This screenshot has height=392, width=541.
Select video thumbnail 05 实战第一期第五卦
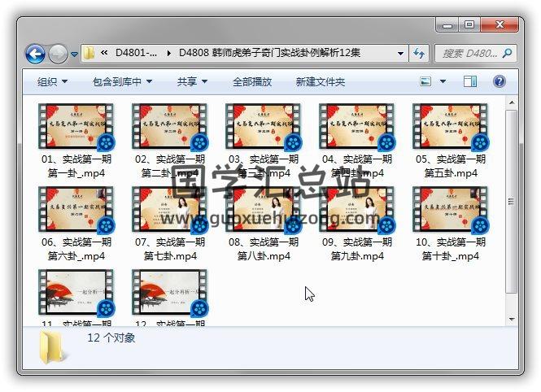click(450, 127)
